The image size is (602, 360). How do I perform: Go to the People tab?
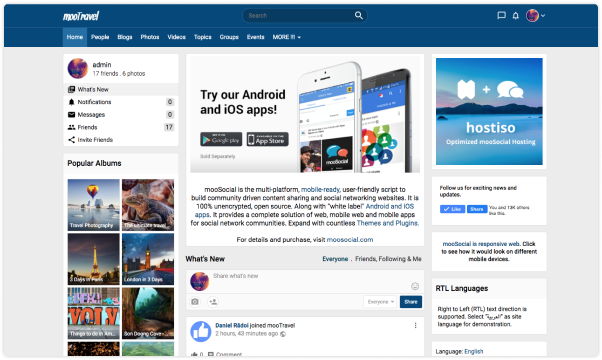click(100, 37)
